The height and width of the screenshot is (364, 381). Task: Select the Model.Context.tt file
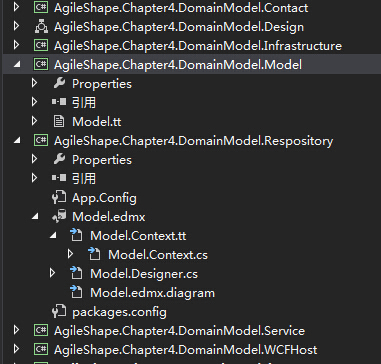pos(138,236)
